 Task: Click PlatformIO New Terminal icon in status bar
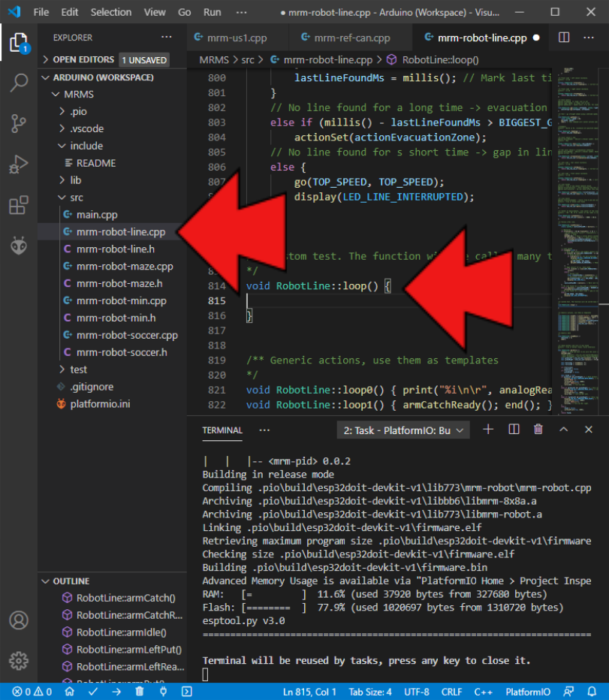pos(187,692)
